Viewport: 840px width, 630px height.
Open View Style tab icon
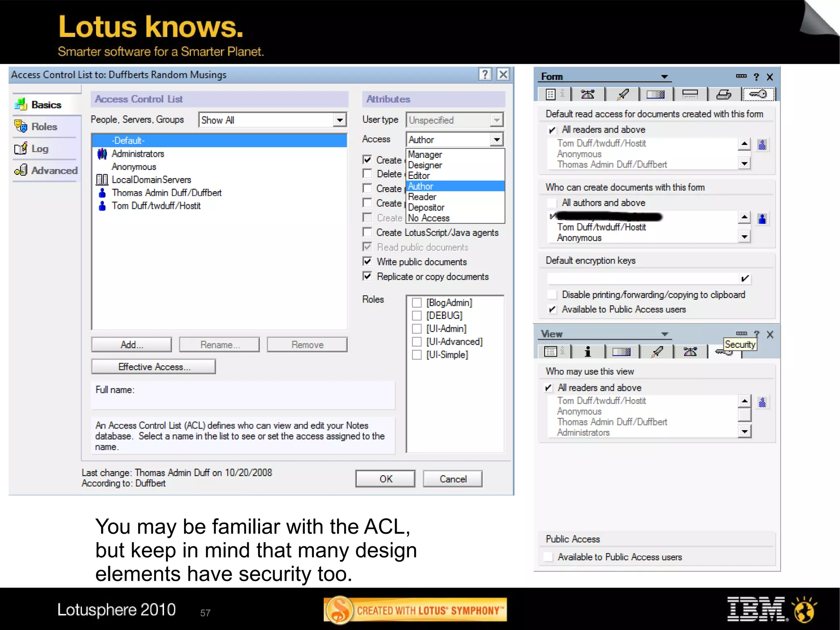click(x=621, y=351)
